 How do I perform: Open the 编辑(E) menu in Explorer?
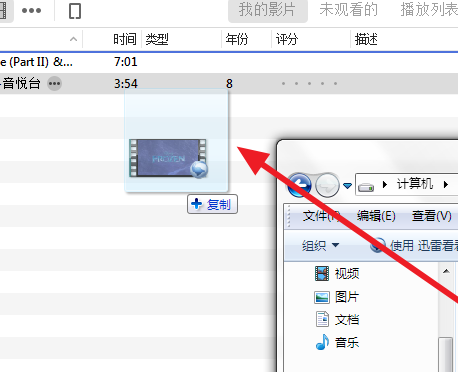click(376, 216)
